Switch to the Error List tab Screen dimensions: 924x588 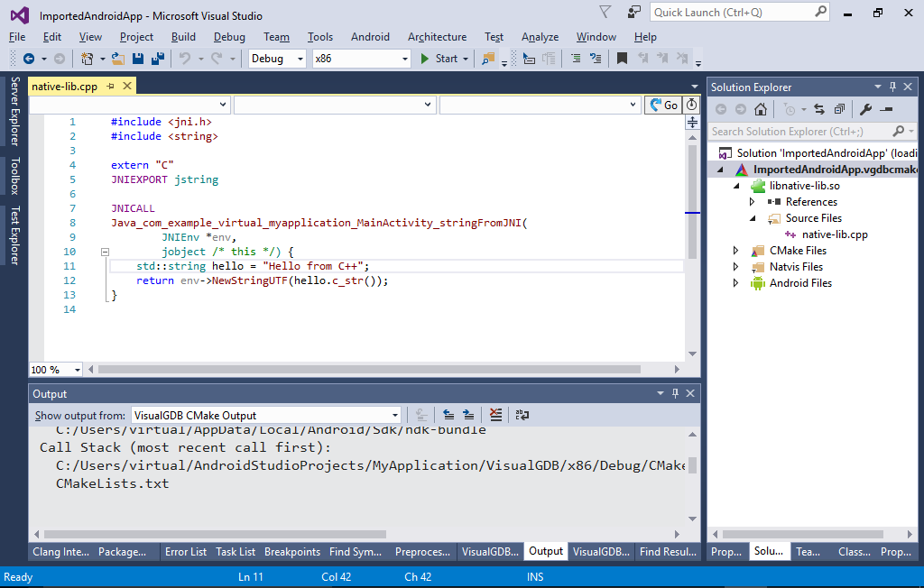[x=185, y=552]
